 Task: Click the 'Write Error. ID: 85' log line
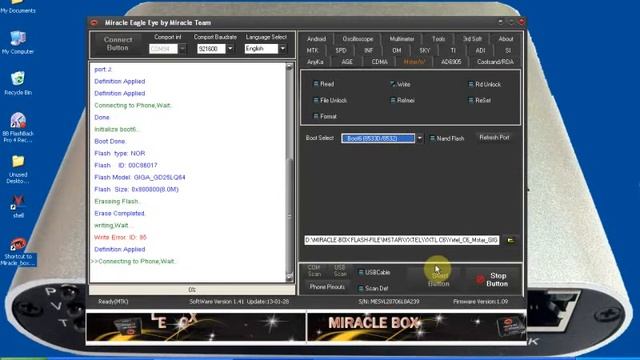[120, 237]
